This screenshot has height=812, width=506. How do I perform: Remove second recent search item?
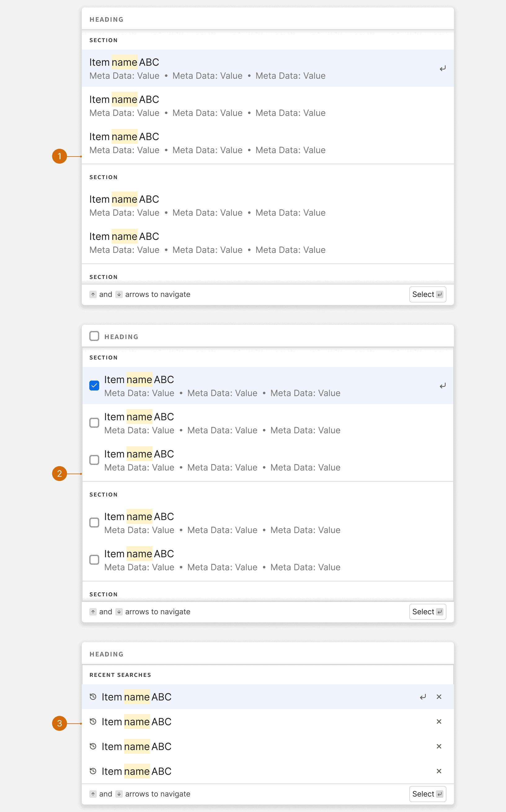pos(439,722)
